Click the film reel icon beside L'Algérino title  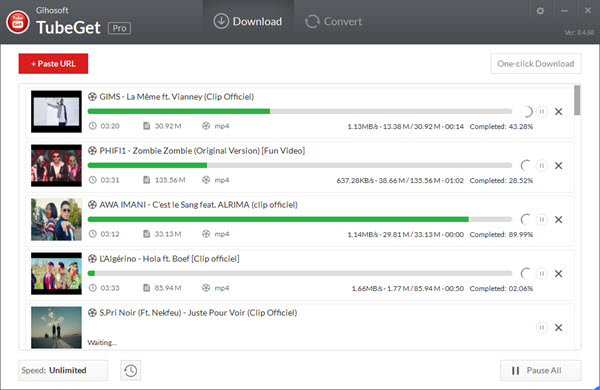[x=92, y=258]
